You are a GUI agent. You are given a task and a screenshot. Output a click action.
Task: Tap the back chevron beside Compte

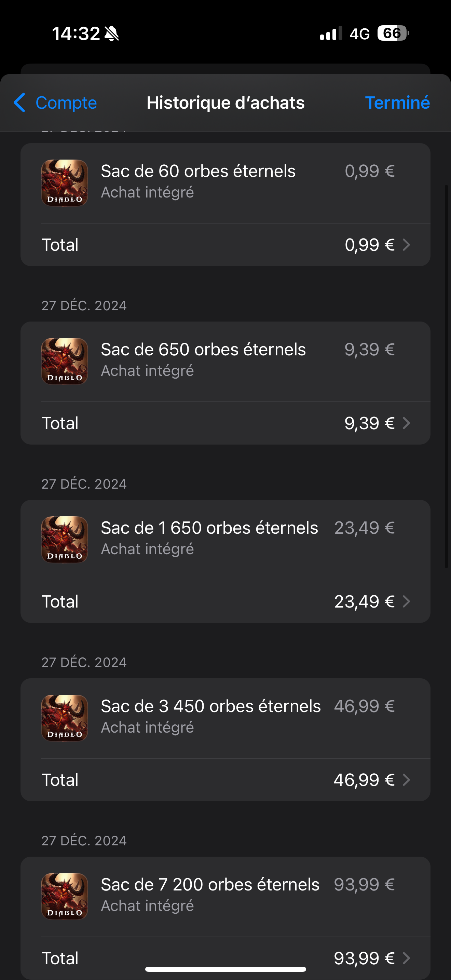click(19, 103)
